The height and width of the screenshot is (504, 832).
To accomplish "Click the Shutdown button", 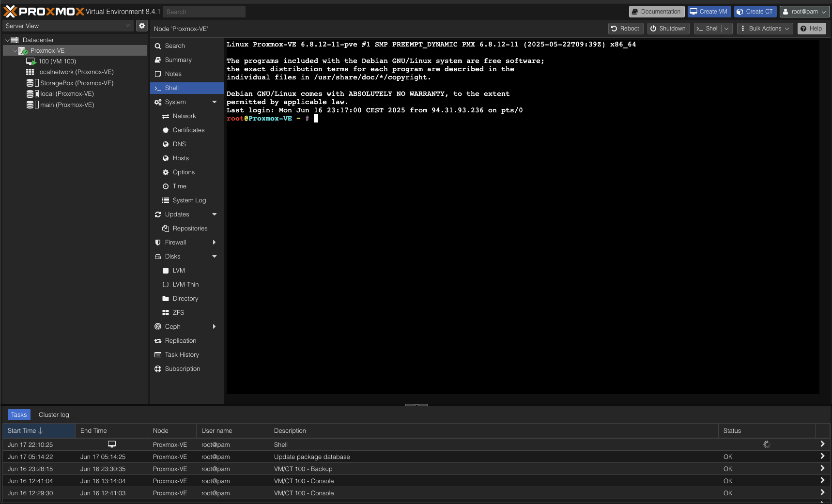I will (668, 29).
